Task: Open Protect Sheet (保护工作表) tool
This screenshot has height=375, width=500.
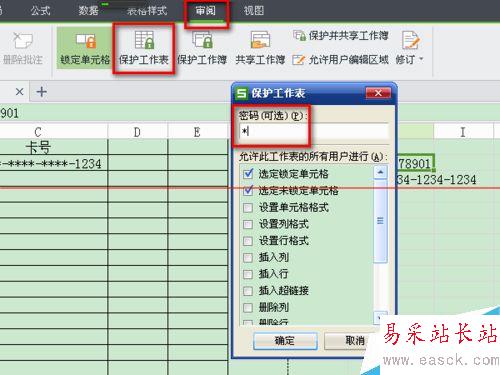Action: coord(144,49)
